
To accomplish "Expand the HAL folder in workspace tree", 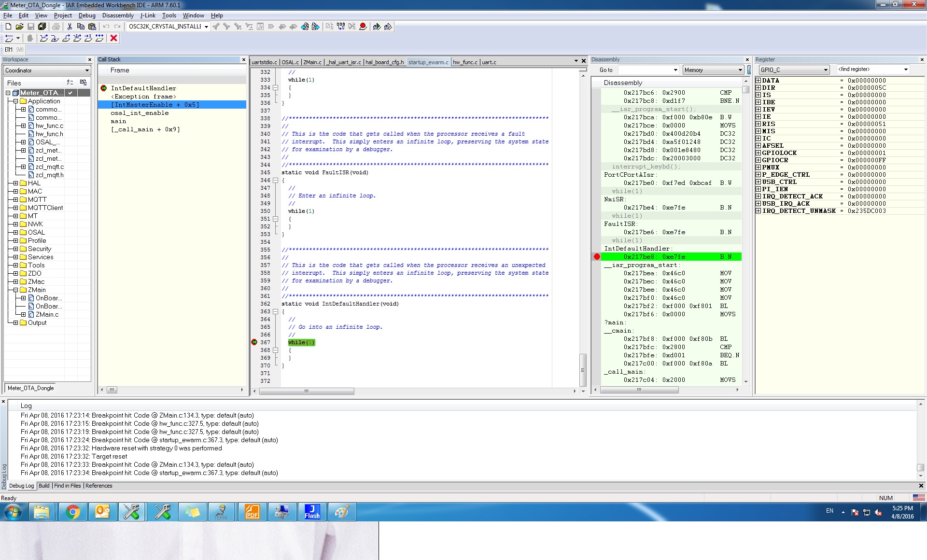I will point(16,183).
